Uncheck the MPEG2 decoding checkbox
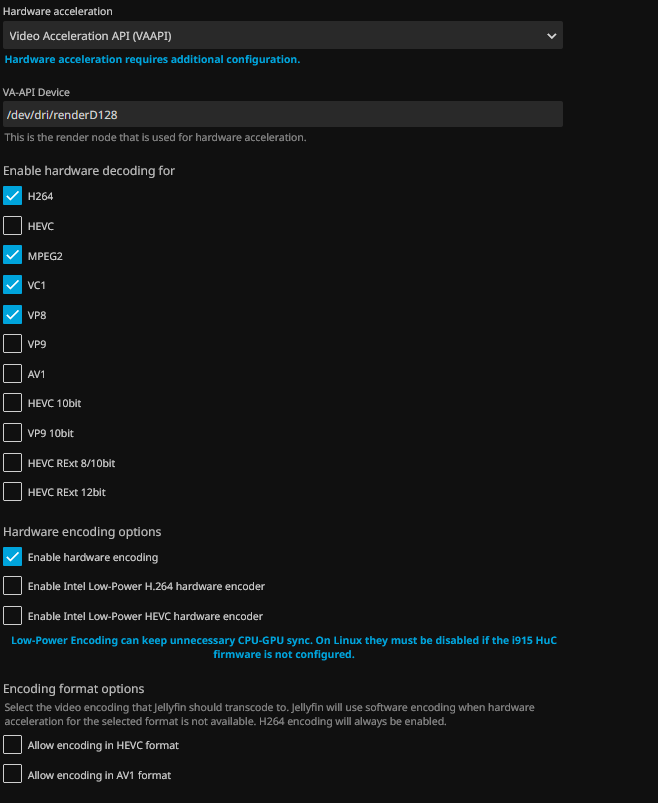Image resolution: width=658 pixels, height=803 pixels. click(x=13, y=255)
